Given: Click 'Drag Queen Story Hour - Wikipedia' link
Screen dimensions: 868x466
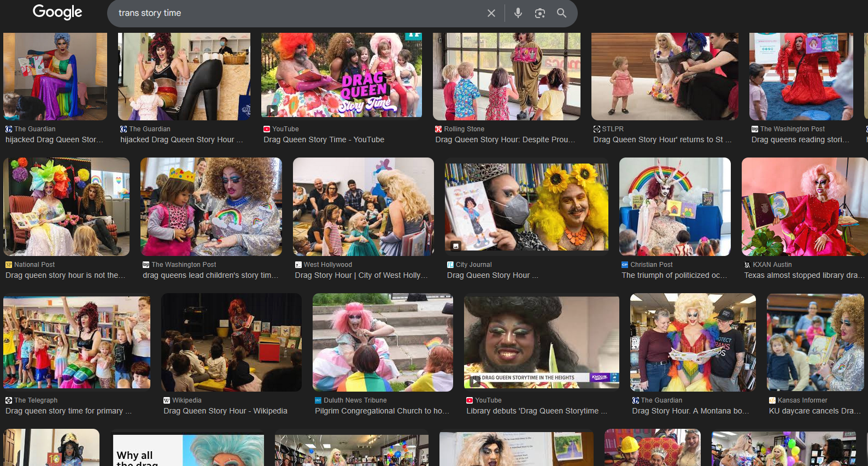Looking at the screenshot, I should point(225,411).
